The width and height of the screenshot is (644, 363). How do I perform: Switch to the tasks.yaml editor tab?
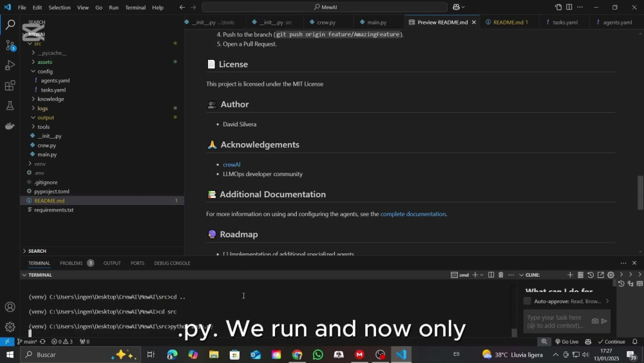565,22
